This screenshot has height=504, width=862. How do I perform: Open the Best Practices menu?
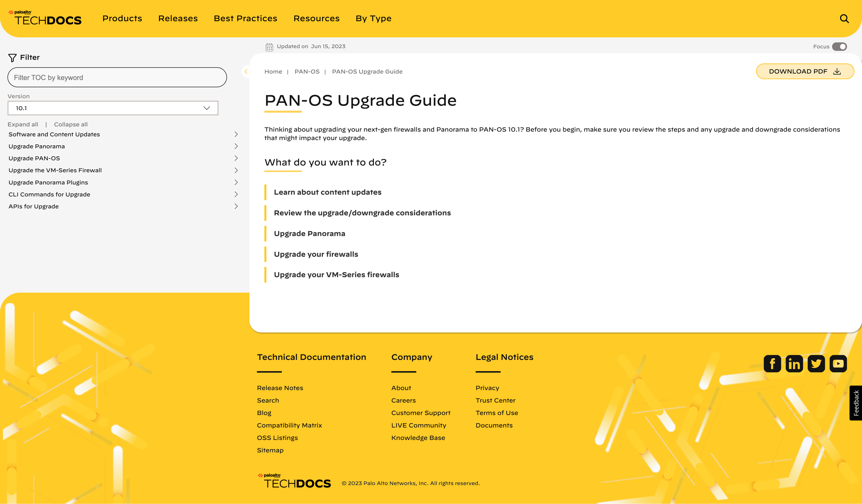tap(245, 18)
